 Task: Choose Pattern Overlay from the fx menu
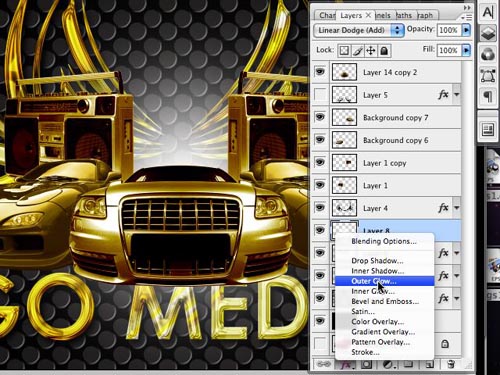pos(384,342)
